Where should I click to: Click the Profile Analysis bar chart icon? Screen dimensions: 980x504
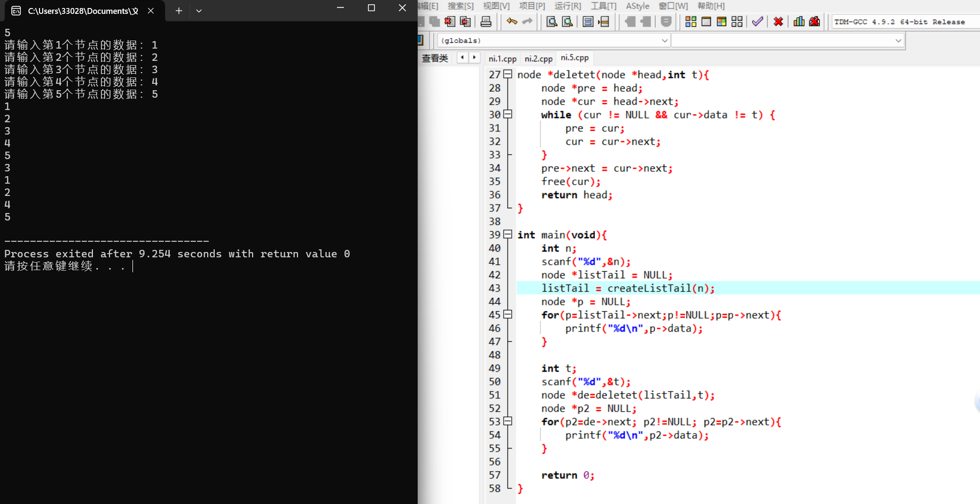[x=799, y=21]
